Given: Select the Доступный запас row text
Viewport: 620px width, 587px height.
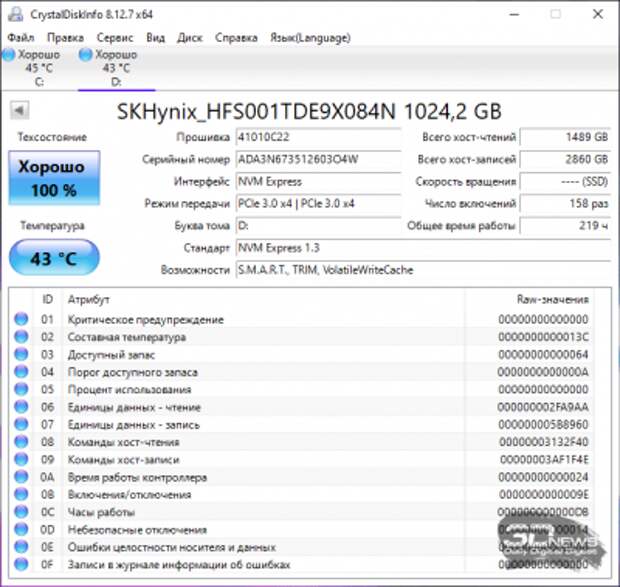Looking at the screenshot, I should (111, 355).
